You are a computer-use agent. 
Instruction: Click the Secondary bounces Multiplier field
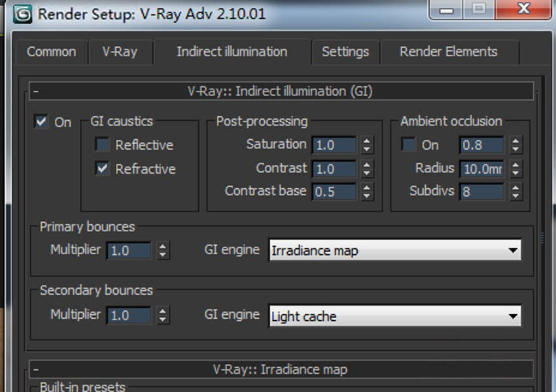tap(129, 315)
